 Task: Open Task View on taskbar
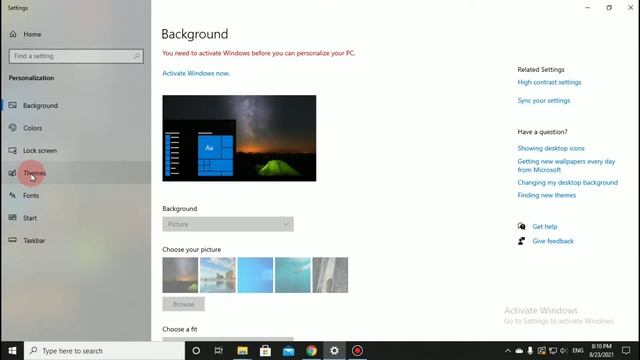pos(219,351)
